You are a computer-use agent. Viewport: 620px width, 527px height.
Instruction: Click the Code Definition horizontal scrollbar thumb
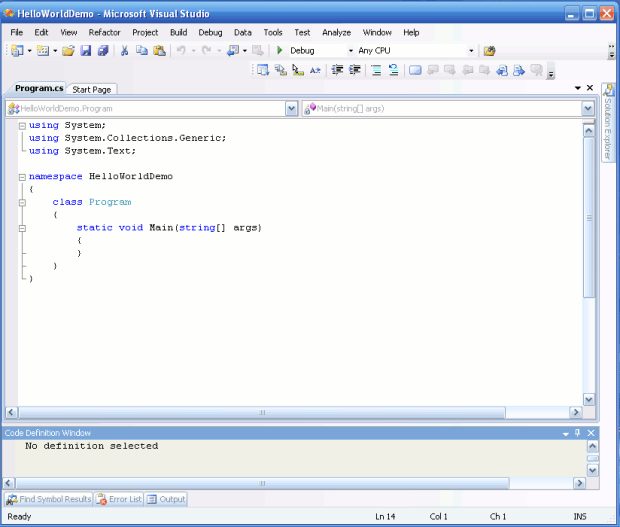[263, 483]
